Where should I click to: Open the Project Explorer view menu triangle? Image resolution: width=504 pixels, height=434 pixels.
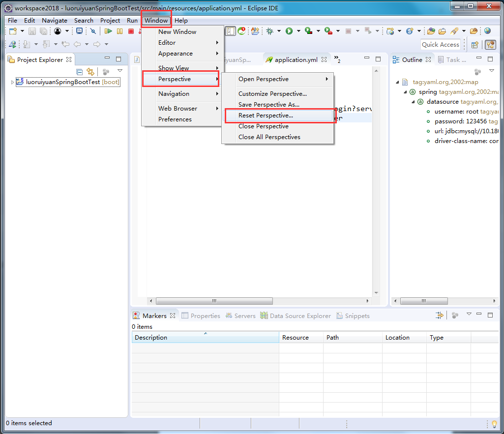[x=120, y=71]
